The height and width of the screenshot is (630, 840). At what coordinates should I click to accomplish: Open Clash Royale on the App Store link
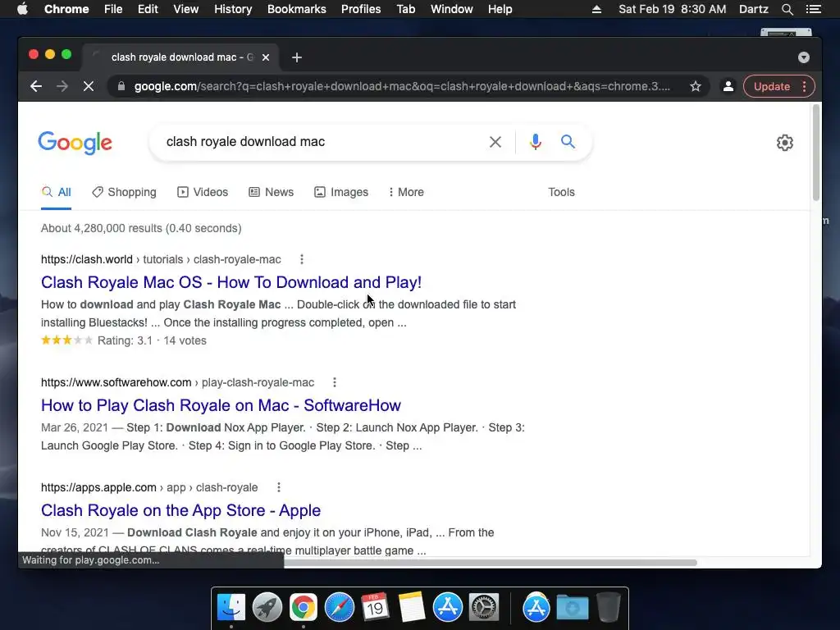pyautogui.click(x=181, y=510)
